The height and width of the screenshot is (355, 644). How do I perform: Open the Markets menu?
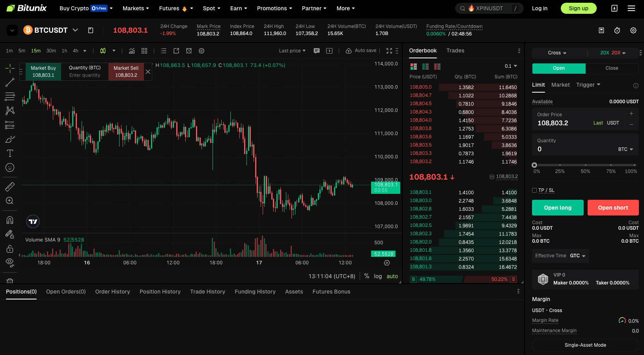coord(136,8)
